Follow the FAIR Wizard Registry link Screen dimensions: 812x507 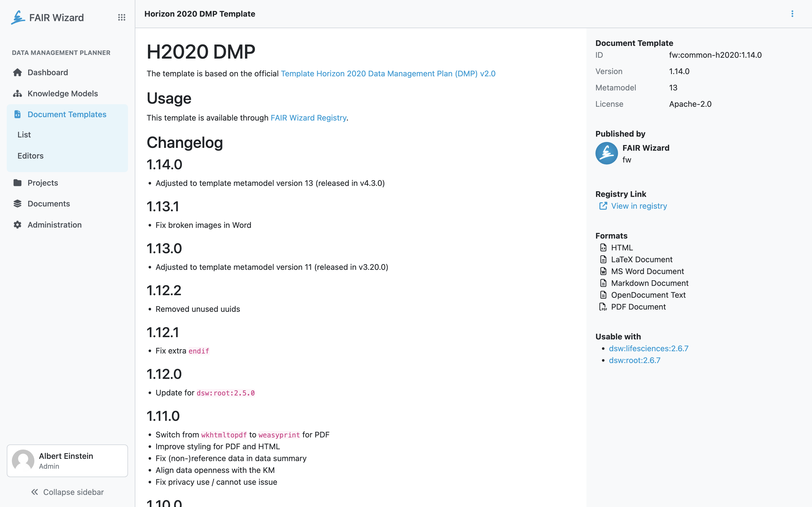[308, 118]
